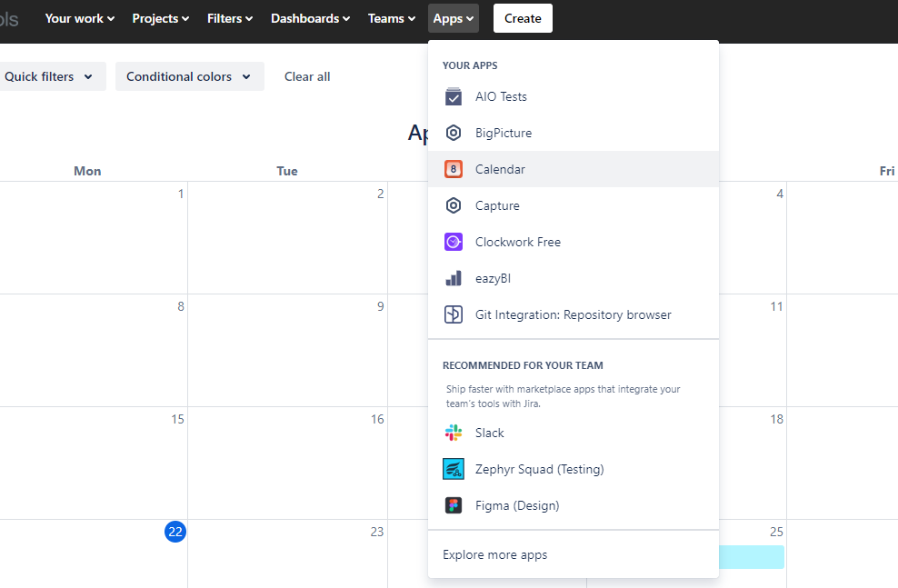Select the BigPicture app icon
The image size is (898, 588).
[453, 133]
